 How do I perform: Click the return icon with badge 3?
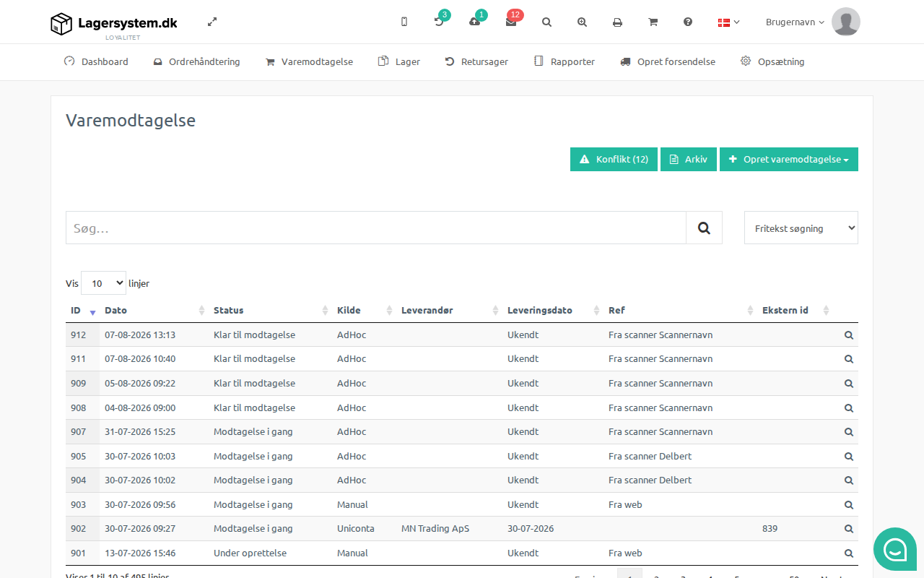coord(439,22)
